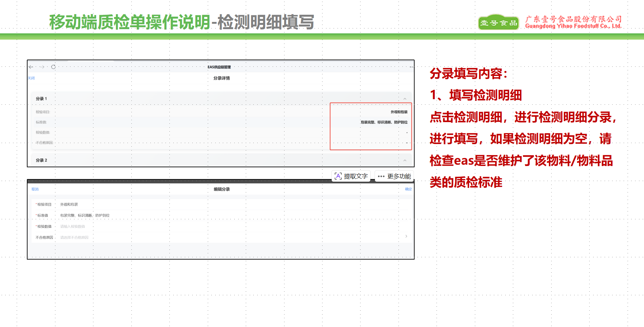Click the 包装完整、标识清晰、防护到位 value in 编辑分录 form
This screenshot has width=644, height=327.
[85, 215]
